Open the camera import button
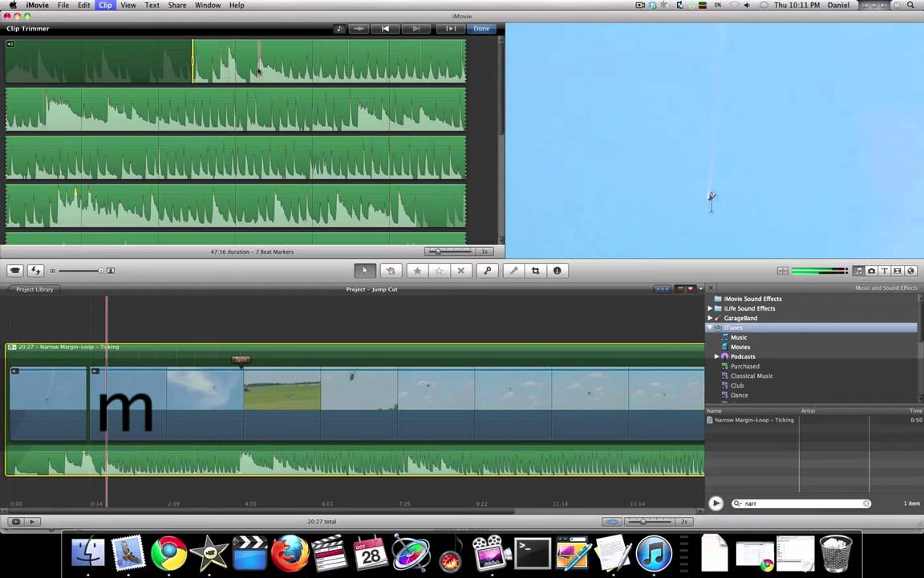 click(15, 271)
